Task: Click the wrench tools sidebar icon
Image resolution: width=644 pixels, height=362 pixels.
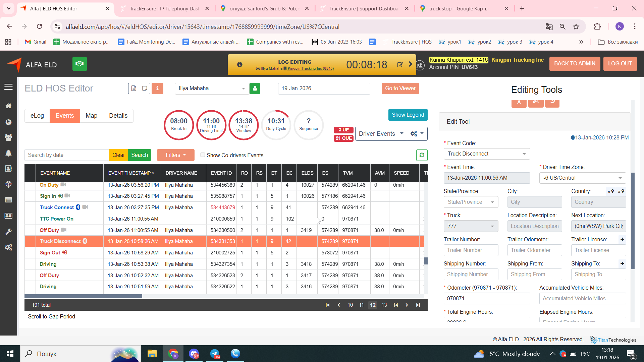Action: tap(8, 232)
